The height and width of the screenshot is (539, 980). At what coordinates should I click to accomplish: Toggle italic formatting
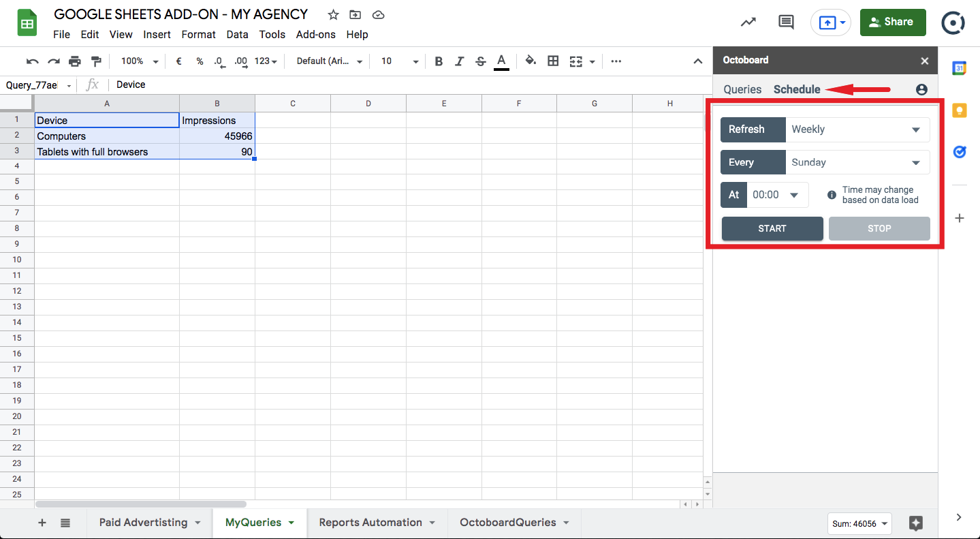pos(459,61)
